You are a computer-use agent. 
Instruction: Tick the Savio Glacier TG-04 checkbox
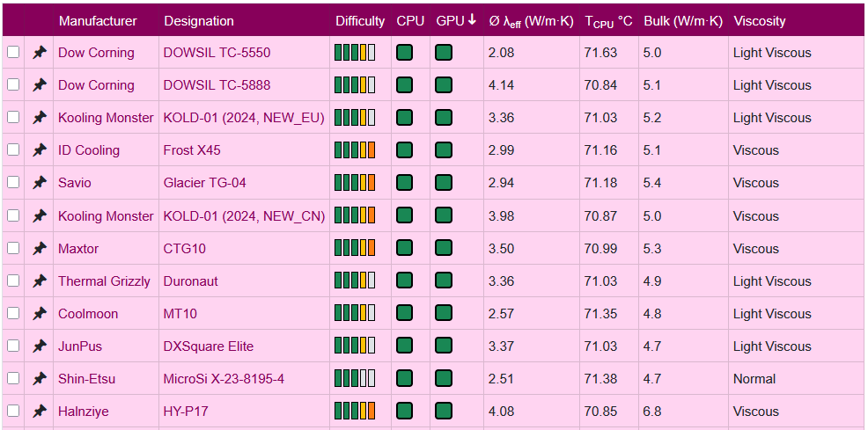click(x=12, y=182)
